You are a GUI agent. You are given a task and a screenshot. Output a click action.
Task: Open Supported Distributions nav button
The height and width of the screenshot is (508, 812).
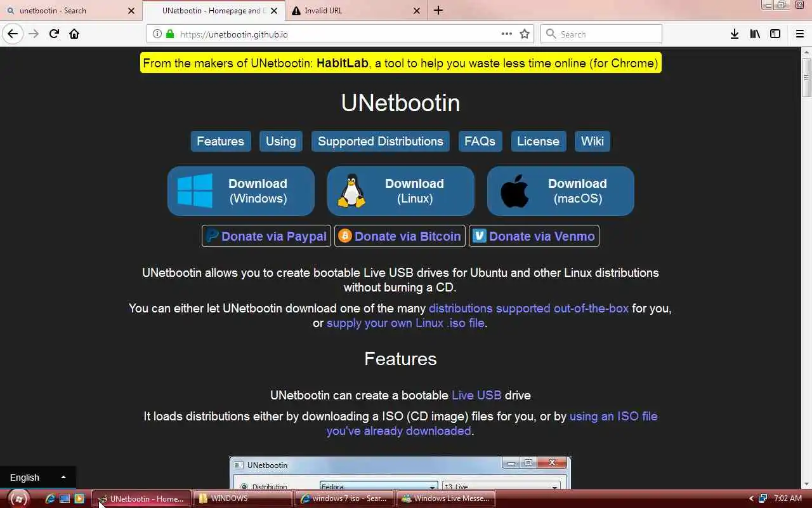[381, 141]
